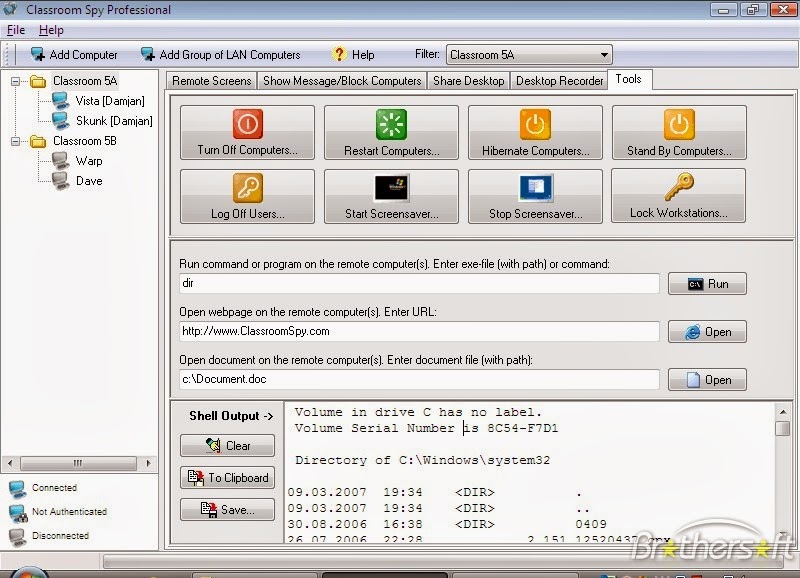Screen dimensions: 800x578
Task: Switch to the Share Desktop tab
Action: coord(468,81)
